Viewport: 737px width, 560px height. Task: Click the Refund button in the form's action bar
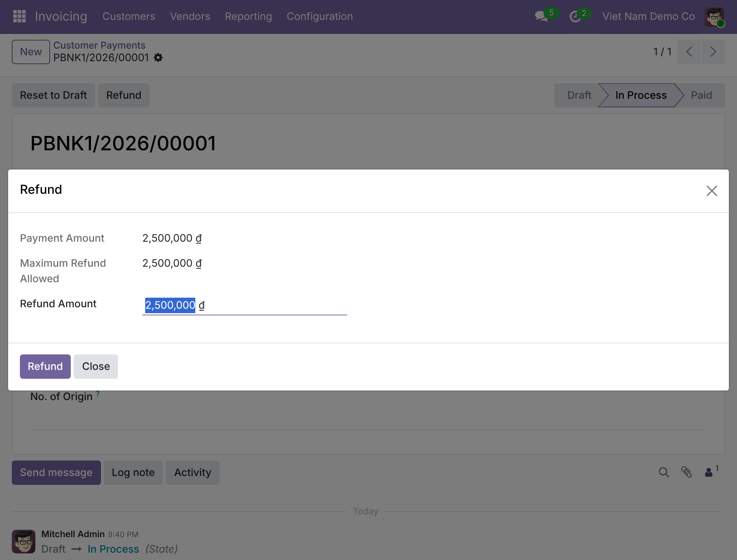[124, 95]
